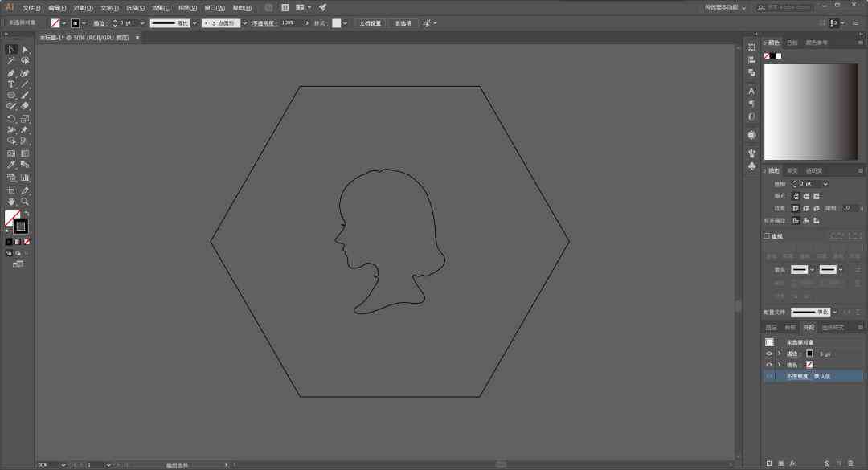The height and width of the screenshot is (470, 868).
Task: Select the Curvature tool
Action: point(25,73)
